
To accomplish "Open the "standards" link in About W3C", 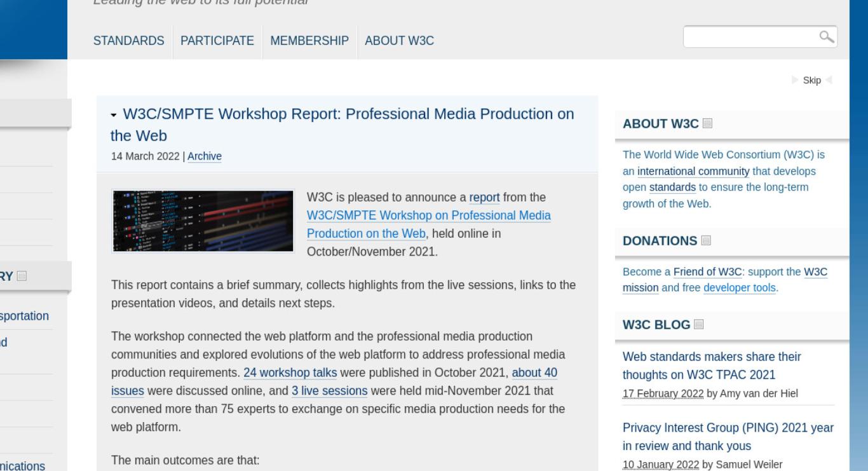I will tap(672, 188).
